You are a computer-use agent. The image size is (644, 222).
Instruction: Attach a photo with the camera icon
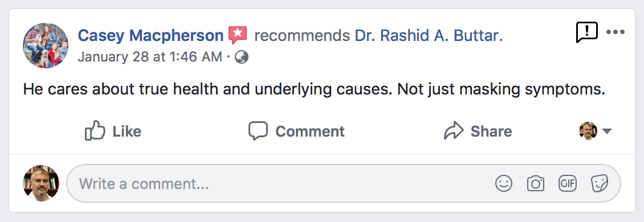[536, 183]
